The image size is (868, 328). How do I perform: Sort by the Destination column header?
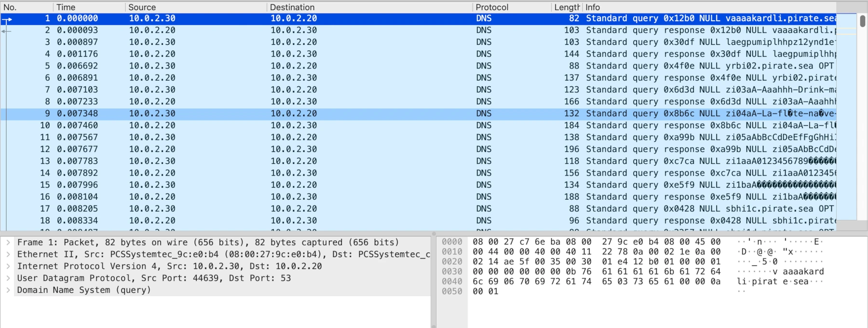[369, 7]
